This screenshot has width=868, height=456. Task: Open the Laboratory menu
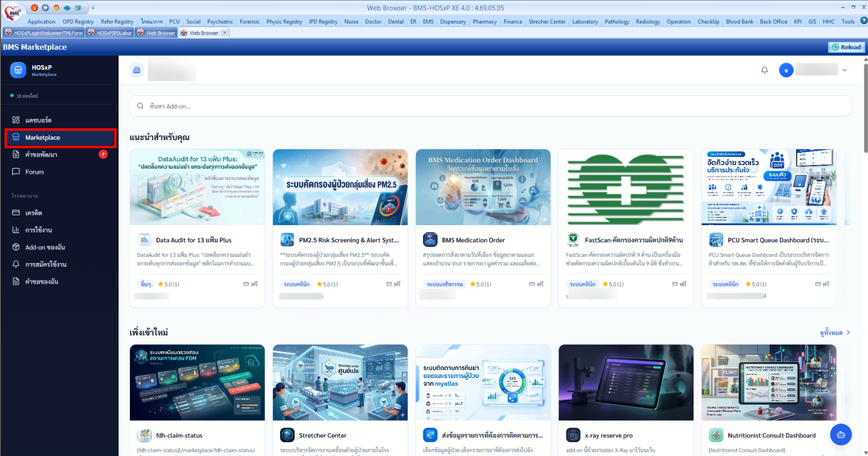[x=585, y=22]
